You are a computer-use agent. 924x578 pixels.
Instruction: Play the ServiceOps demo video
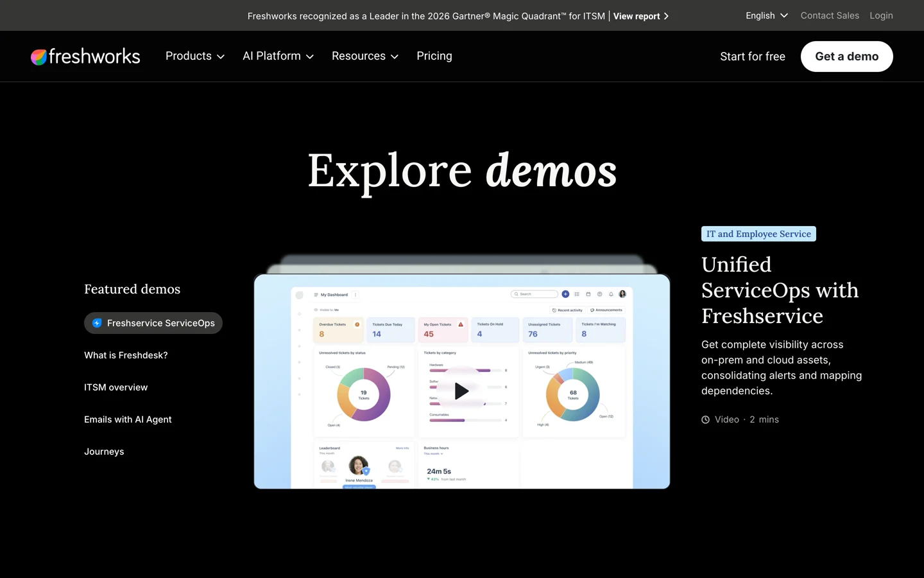tap(461, 390)
